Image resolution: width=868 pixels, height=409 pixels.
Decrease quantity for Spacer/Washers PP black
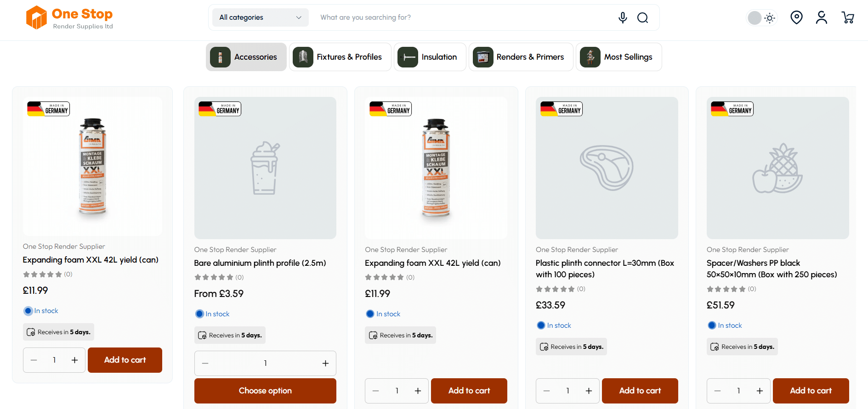[x=718, y=391]
